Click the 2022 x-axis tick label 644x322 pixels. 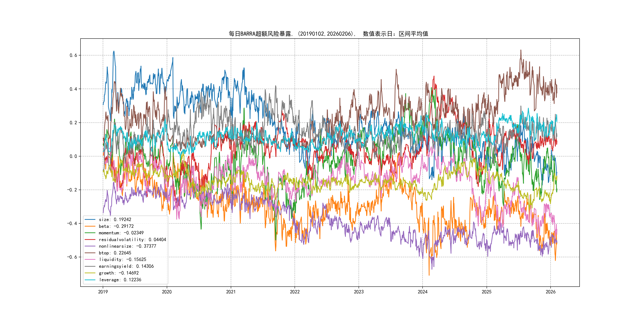tap(295, 292)
